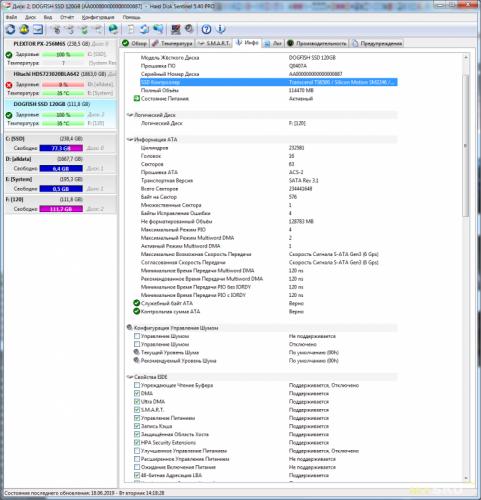Toggle the DMA checkbox

pos(137,393)
